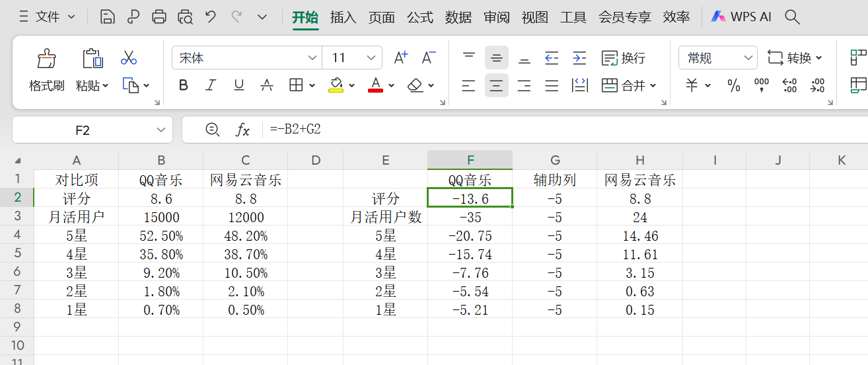Screen dimensions: 868x365
Task: Align text to top of cell
Action: (469, 58)
